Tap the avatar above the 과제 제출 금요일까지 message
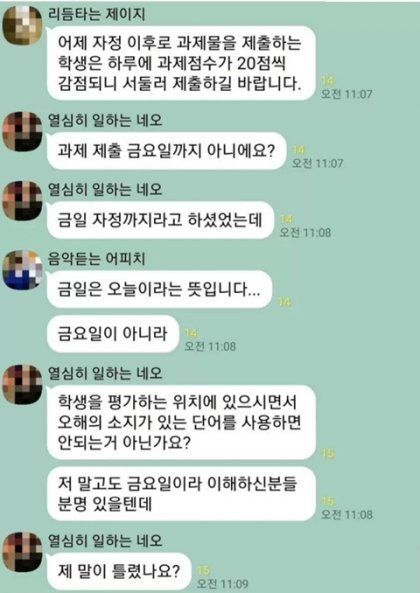The width and height of the screenshot is (420, 593). 22,132
